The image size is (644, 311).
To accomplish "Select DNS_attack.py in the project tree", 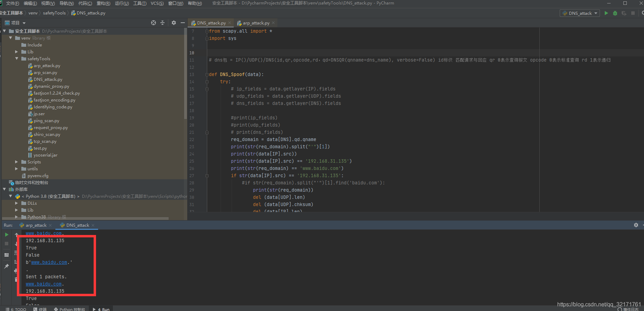I will click(x=48, y=79).
